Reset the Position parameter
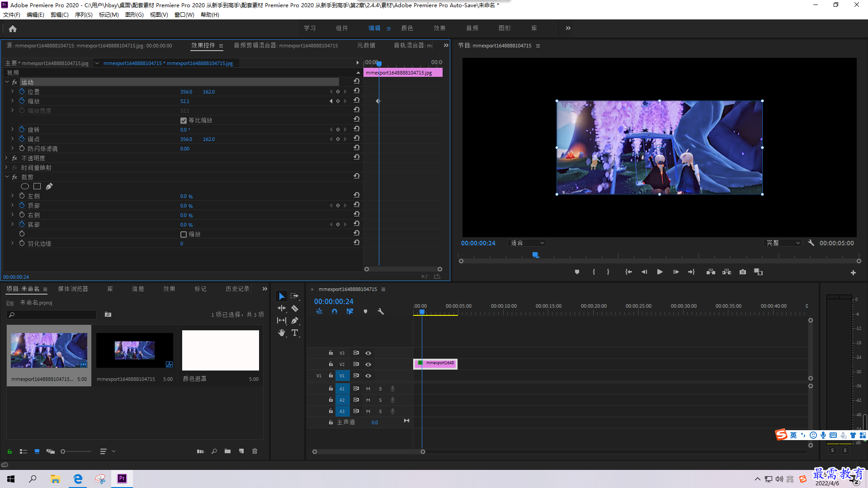 (x=357, y=91)
